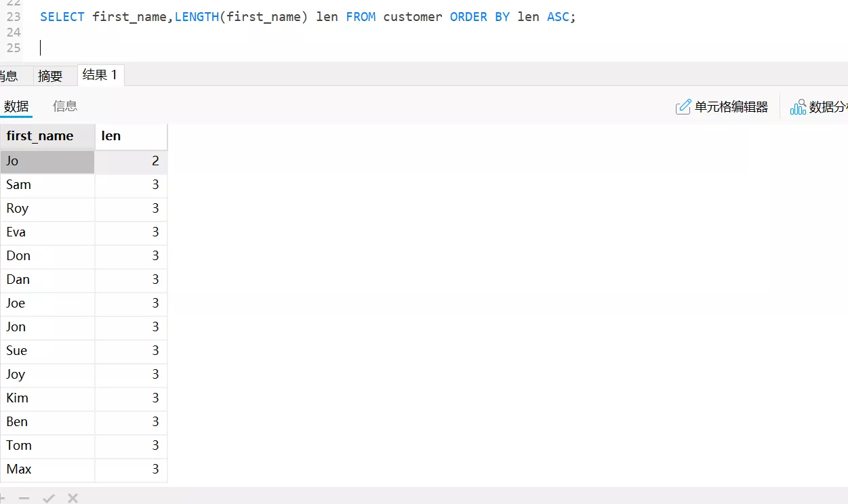
Task: Click the add record plus icon
Action: pos(3,498)
